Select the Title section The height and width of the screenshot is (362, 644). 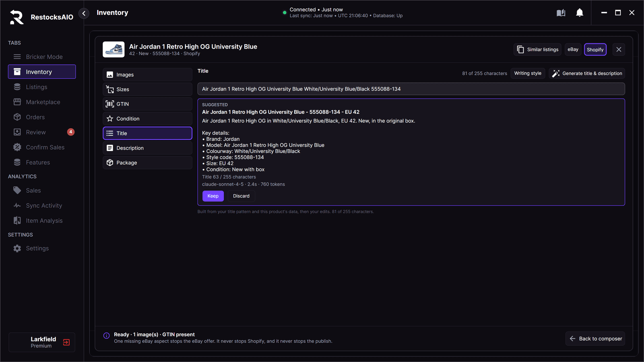tap(147, 133)
